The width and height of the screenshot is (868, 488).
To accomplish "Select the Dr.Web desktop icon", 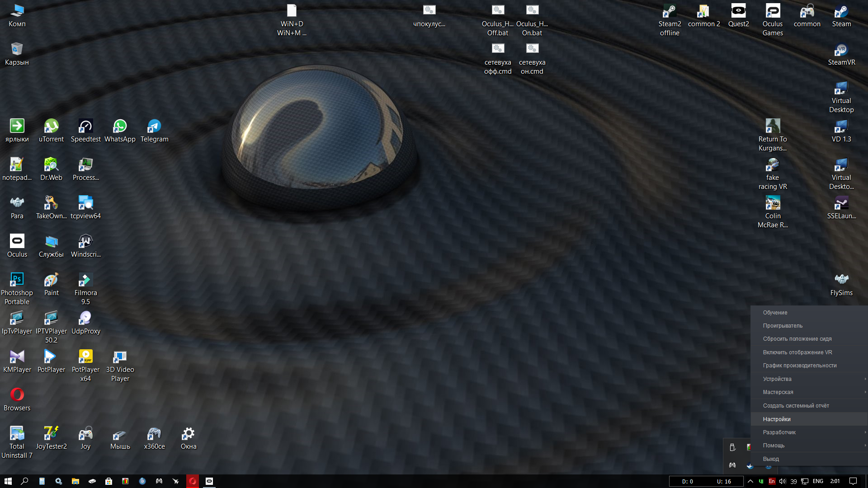I will tap(51, 169).
